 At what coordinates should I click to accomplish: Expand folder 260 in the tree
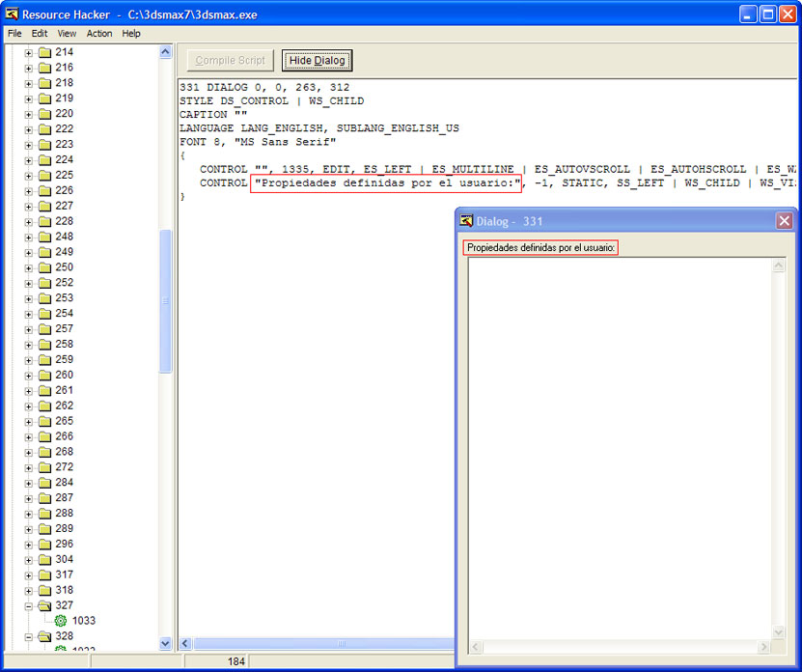[29, 376]
